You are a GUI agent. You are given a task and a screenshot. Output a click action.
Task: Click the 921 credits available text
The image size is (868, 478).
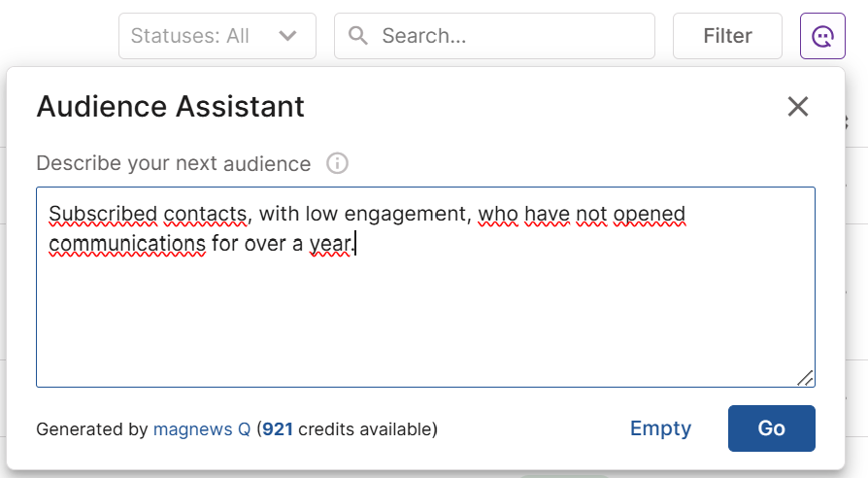[x=350, y=428]
